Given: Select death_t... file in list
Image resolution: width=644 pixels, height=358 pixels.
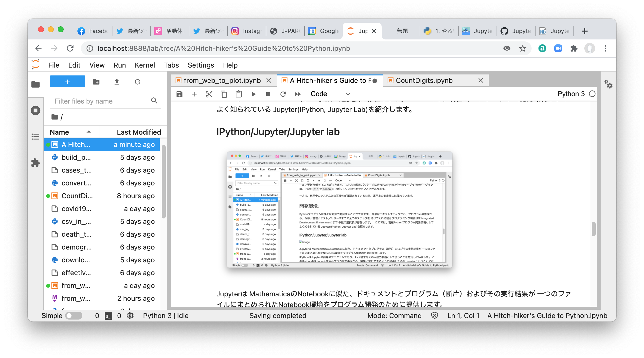Looking at the screenshot, I should [102, 234].
